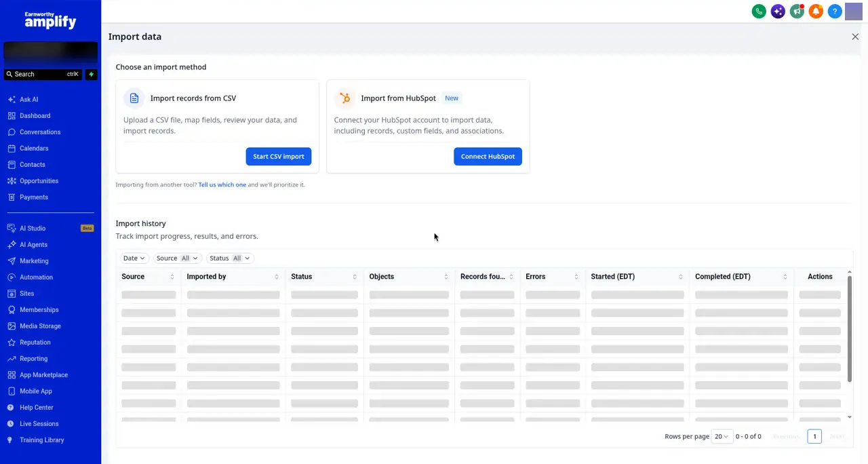Click Connect HubSpot button

(x=488, y=157)
